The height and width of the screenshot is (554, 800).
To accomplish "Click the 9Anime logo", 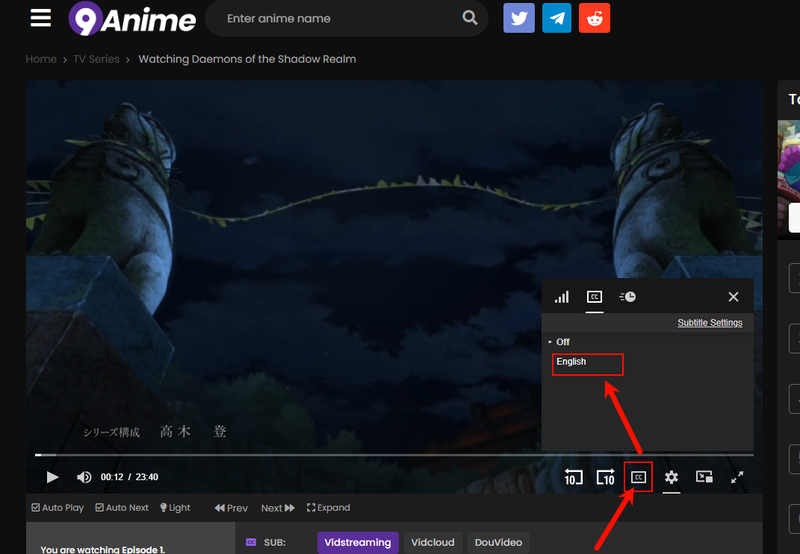I will 132,19.
